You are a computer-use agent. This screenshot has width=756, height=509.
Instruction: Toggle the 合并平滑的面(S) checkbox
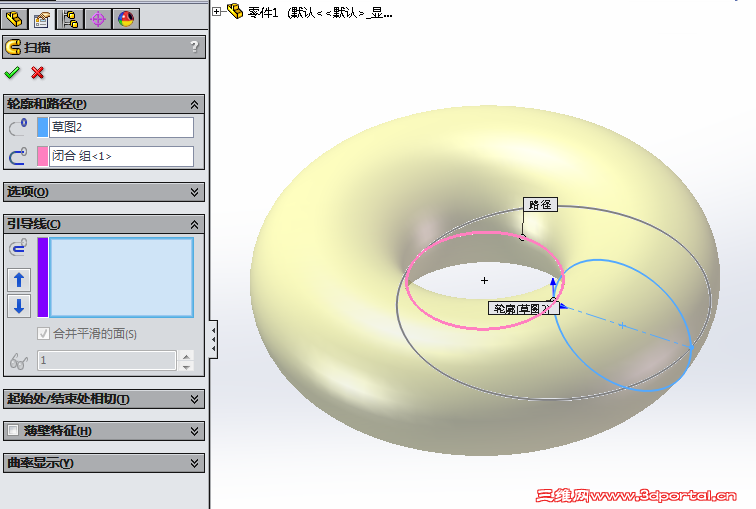(43, 334)
